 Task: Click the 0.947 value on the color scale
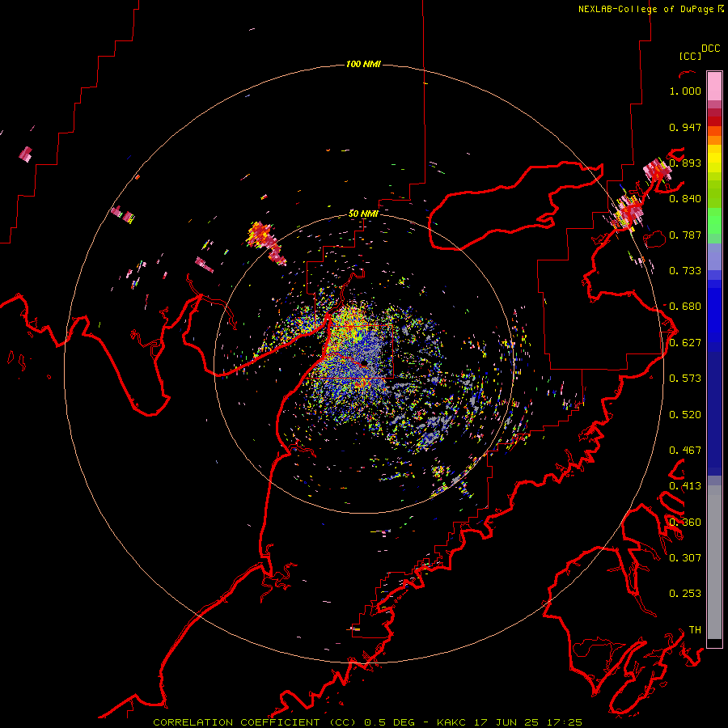click(x=685, y=127)
